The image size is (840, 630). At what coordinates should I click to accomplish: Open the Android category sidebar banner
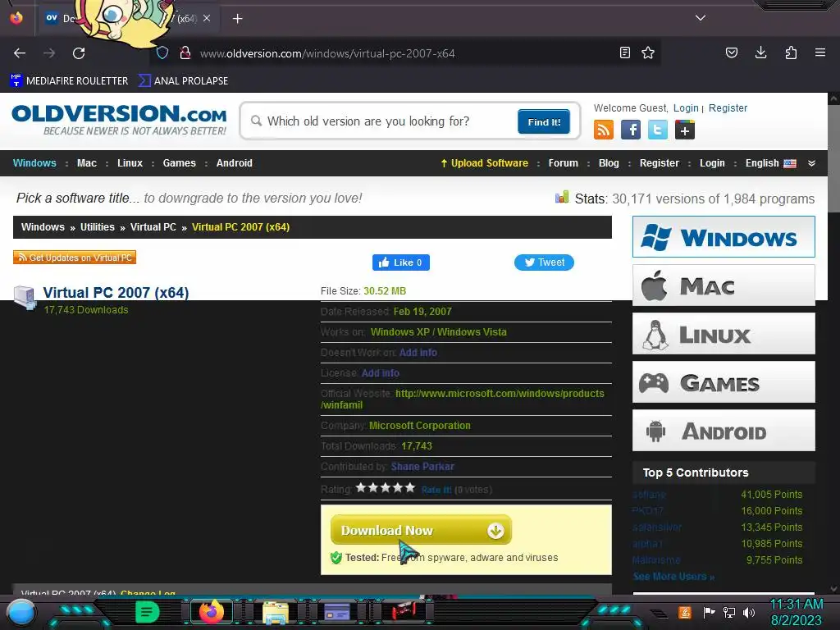pyautogui.click(x=724, y=431)
